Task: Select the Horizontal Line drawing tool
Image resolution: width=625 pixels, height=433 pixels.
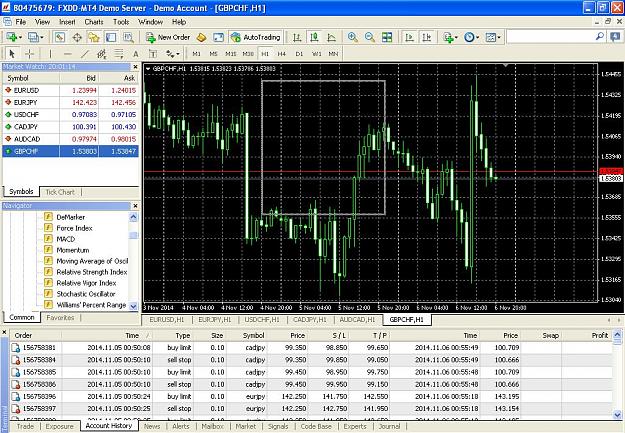Action: click(x=67, y=53)
